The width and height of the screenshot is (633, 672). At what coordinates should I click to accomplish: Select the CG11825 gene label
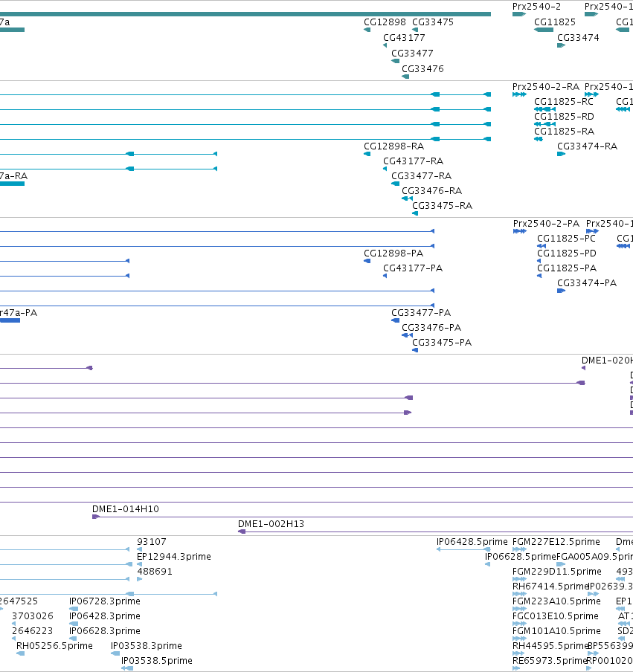(554, 22)
